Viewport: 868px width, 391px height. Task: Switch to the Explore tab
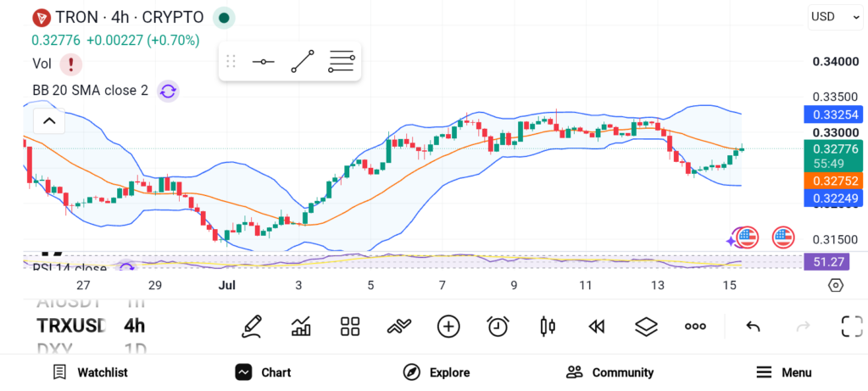click(437, 372)
